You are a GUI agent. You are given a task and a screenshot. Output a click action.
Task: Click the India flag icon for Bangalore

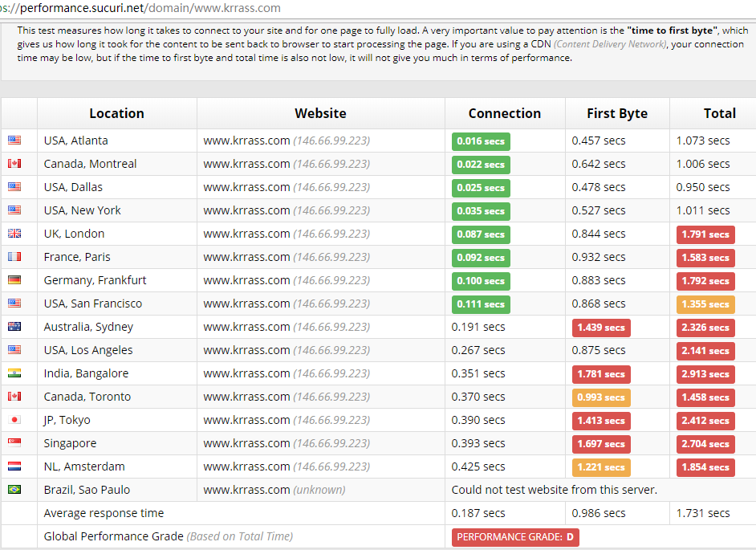coord(14,373)
